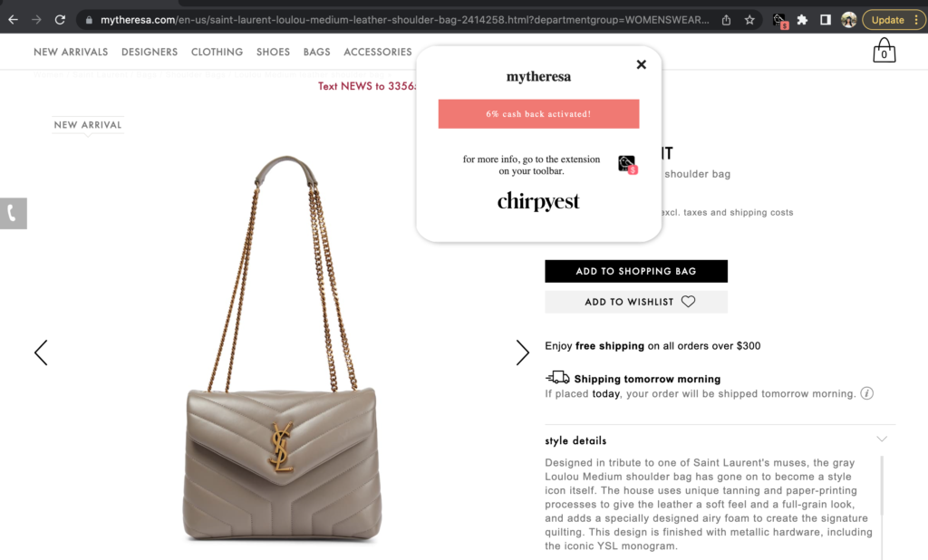The image size is (928, 560).
Task: Show the next product image arrow
Action: (522, 352)
